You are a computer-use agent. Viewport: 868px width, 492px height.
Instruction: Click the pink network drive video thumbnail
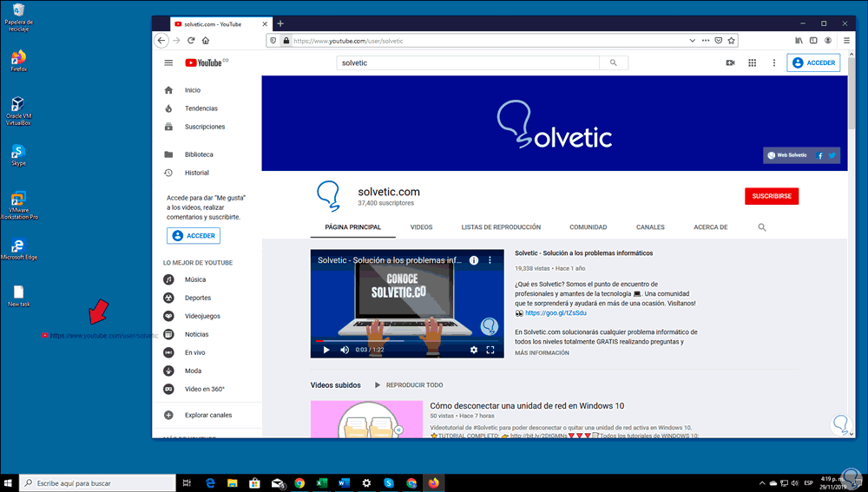tap(366, 419)
